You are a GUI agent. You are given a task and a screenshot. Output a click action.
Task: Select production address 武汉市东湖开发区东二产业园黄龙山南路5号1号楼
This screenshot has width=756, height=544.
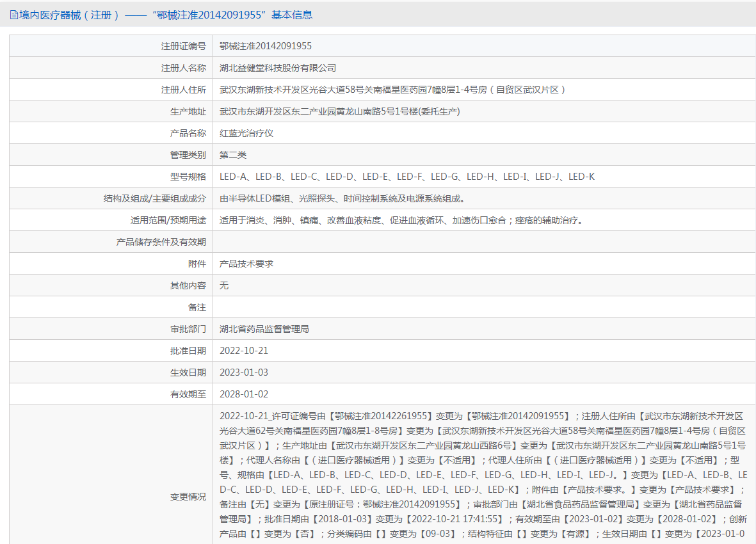[340, 111]
